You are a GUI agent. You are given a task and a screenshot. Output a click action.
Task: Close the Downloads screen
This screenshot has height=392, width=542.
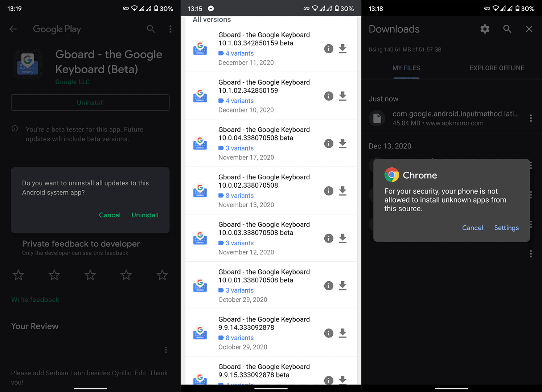[529, 29]
